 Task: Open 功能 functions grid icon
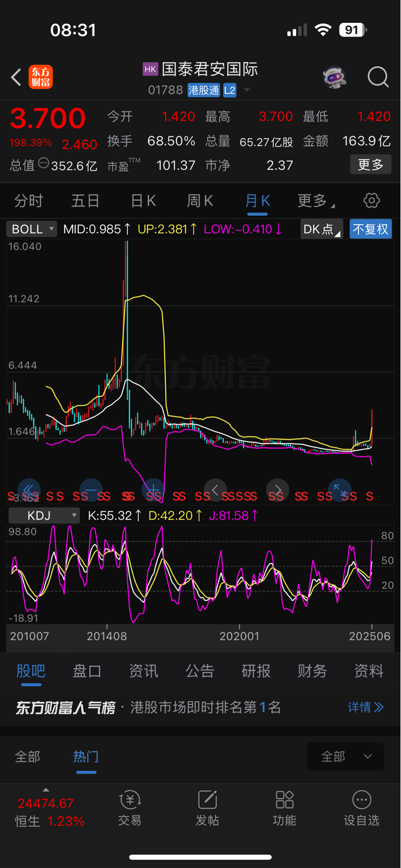tap(284, 808)
